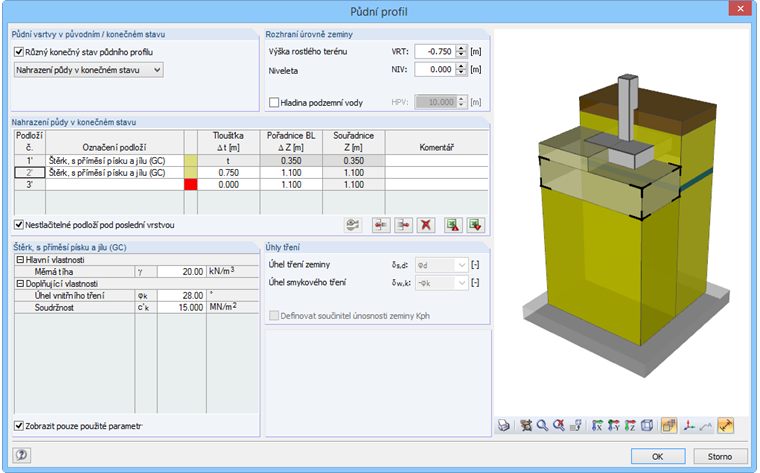This screenshot has height=473, width=760.
Task: Collapse the Hlavní vlastnosti group
Action: pos(20,260)
